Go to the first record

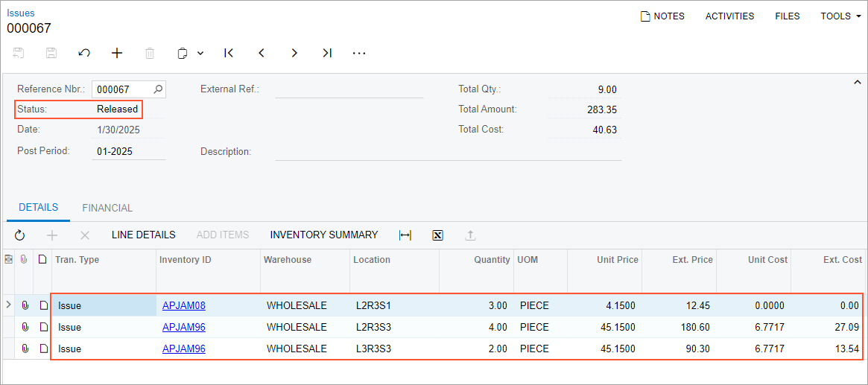click(229, 53)
